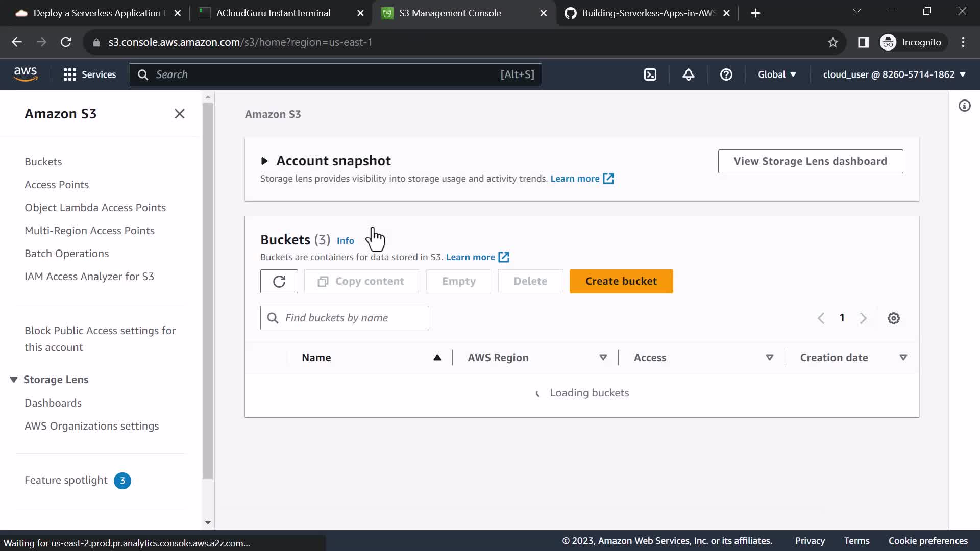Switch to ACloudGuru InstantTerminal tab
The width and height of the screenshot is (980, 551).
click(x=274, y=13)
